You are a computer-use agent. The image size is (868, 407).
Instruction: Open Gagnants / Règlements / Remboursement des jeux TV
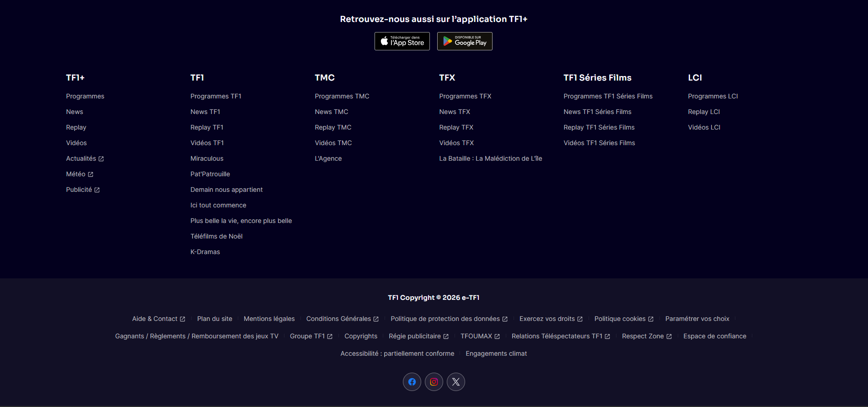click(x=197, y=336)
